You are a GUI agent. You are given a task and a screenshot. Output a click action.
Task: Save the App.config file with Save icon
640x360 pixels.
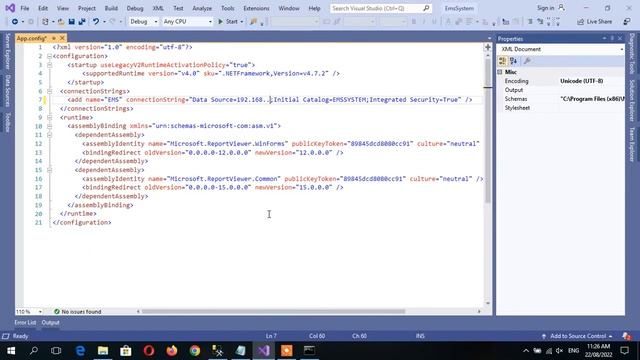(x=71, y=22)
